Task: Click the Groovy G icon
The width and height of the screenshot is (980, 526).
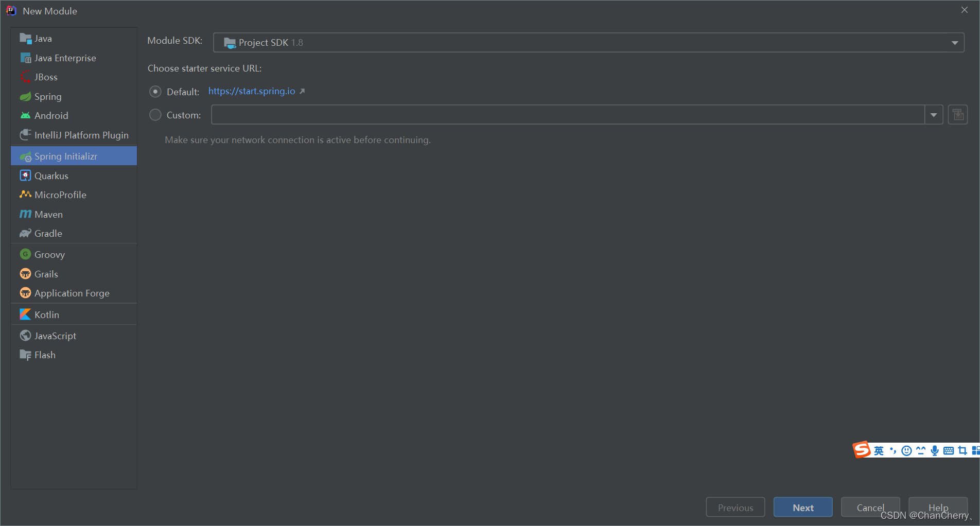Action: [x=25, y=255]
